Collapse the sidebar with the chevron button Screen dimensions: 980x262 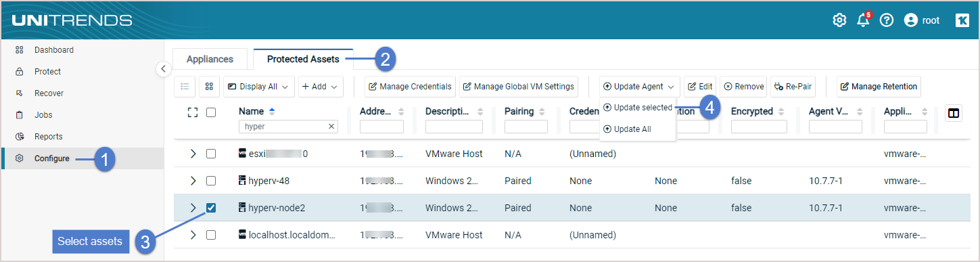[x=163, y=68]
